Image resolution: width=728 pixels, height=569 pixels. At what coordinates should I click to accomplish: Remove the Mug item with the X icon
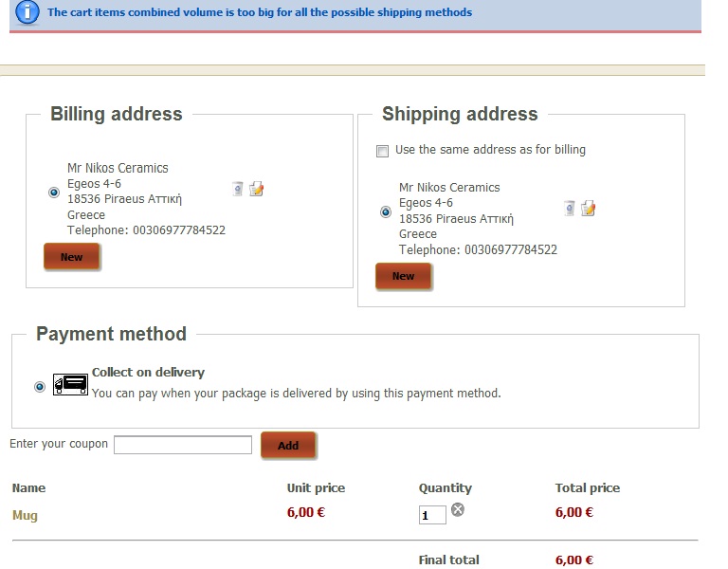(x=458, y=509)
